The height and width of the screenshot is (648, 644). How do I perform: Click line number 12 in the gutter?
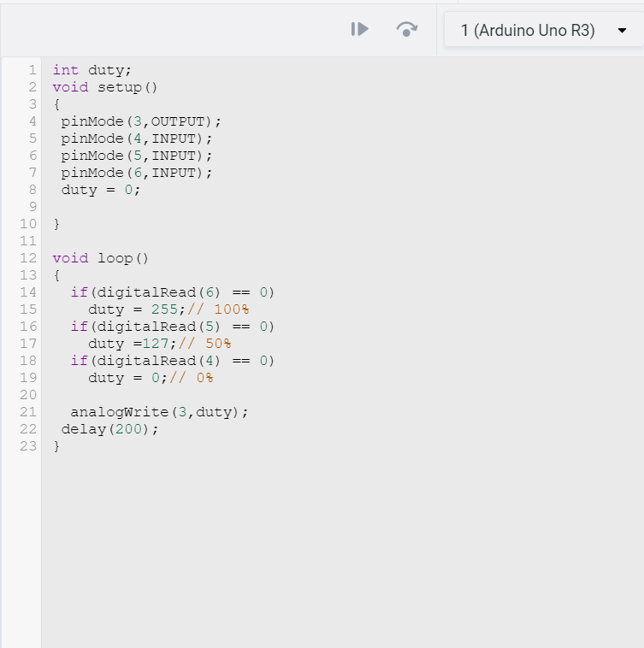28,258
